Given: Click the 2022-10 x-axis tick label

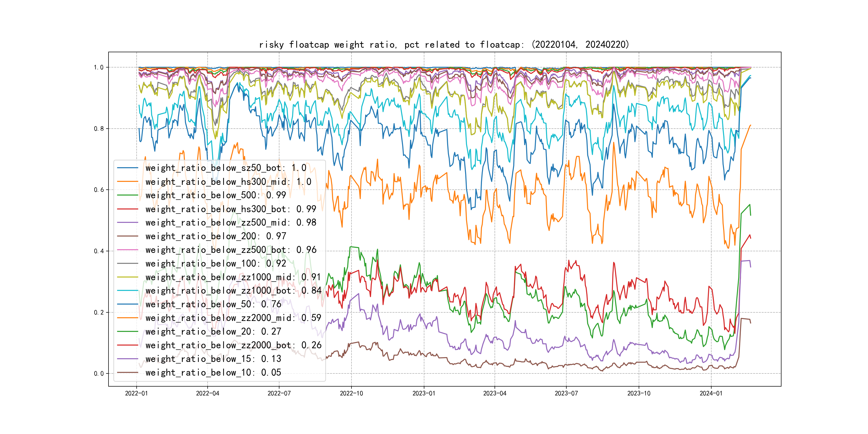Looking at the screenshot, I should point(351,393).
